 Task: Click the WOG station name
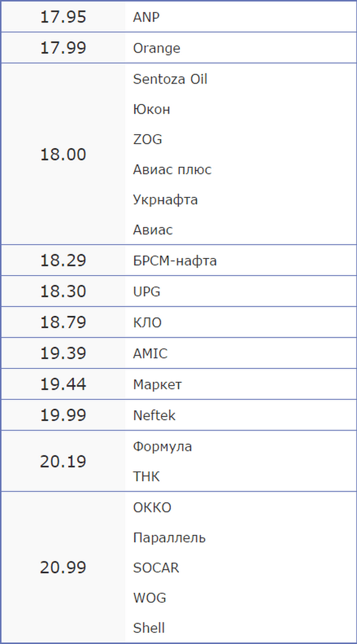(149, 598)
